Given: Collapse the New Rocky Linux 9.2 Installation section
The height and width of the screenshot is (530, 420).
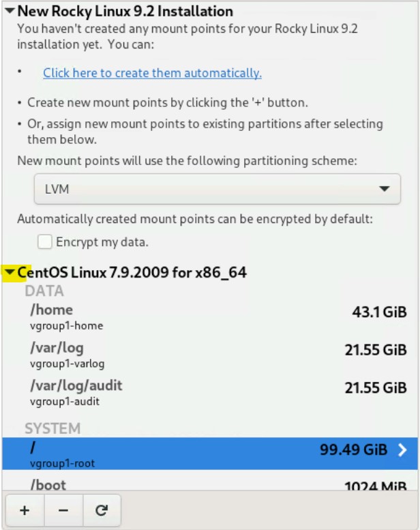Looking at the screenshot, I should [x=10, y=12].
